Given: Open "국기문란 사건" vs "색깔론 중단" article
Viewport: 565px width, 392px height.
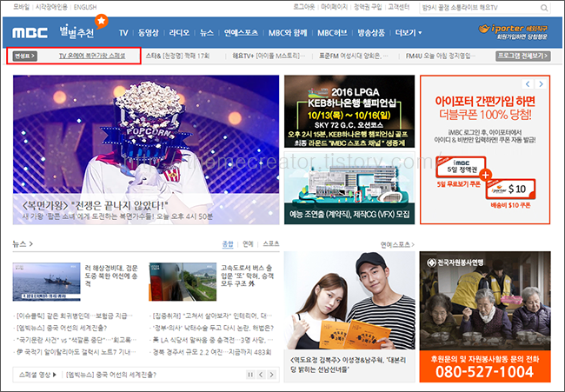Looking at the screenshot, I should [75, 340].
